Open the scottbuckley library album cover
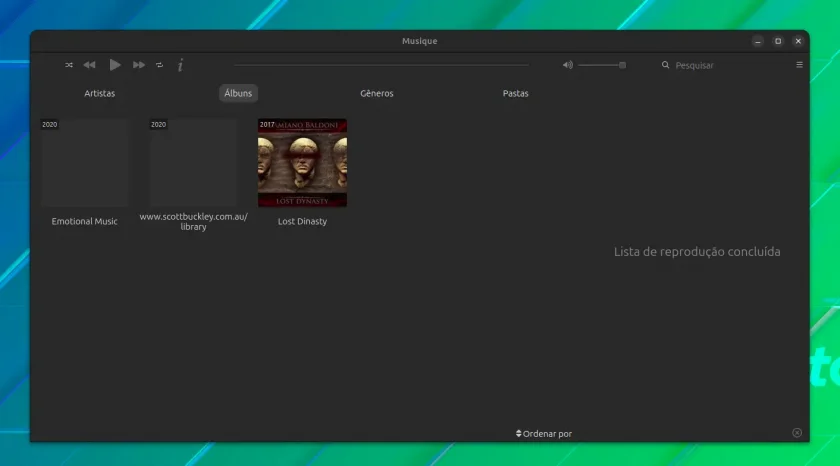This screenshot has height=466, width=840. click(x=193, y=163)
